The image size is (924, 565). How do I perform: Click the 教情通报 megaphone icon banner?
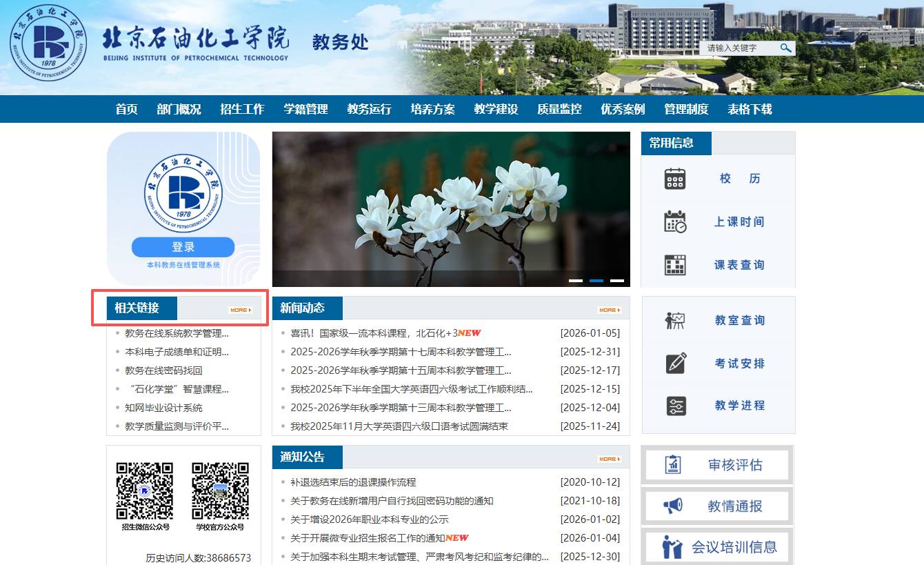(673, 506)
